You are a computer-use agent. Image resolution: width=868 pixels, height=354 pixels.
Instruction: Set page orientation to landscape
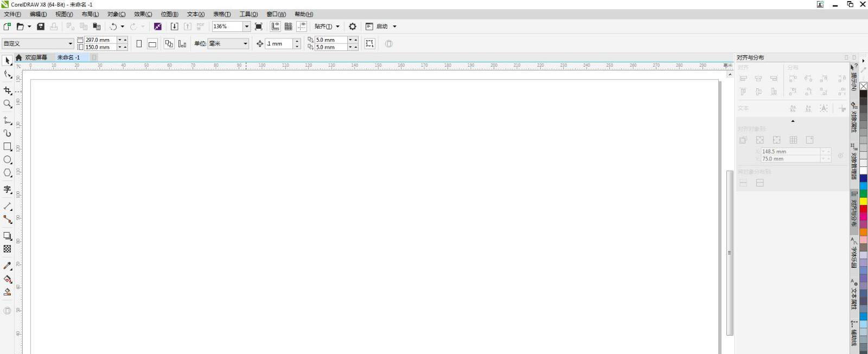click(152, 44)
